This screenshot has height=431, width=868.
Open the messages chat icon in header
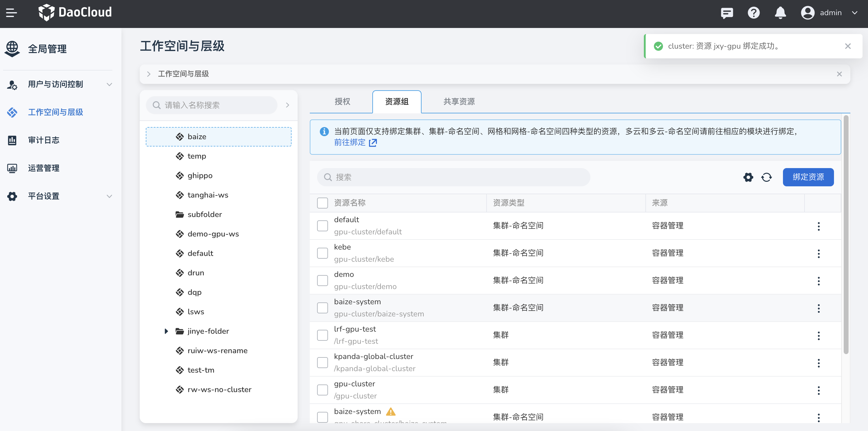point(726,13)
